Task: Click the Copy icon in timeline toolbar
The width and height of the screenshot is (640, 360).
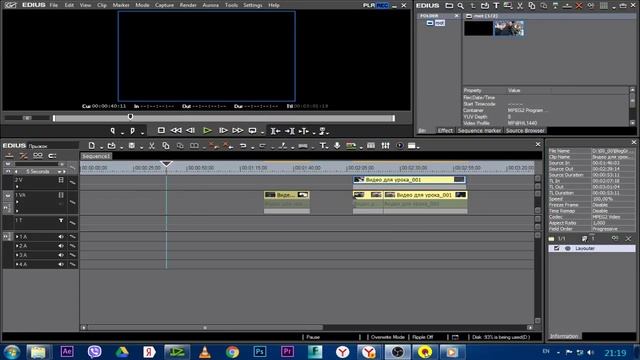Action: tap(165, 146)
